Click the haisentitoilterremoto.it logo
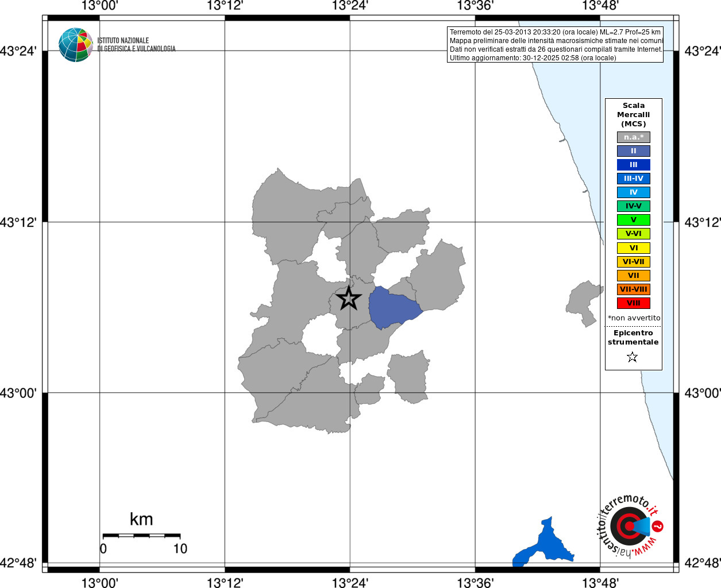 630,525
